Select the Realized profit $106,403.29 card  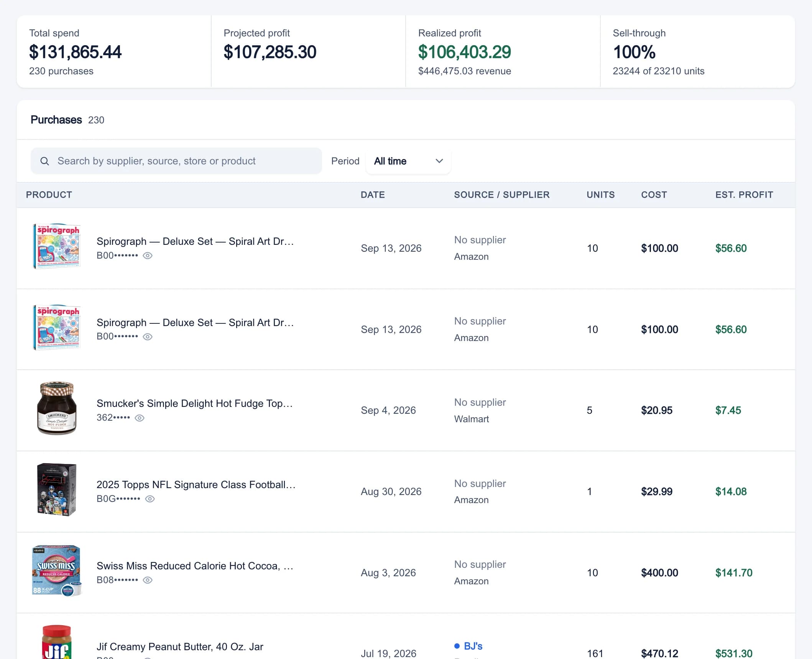[503, 52]
